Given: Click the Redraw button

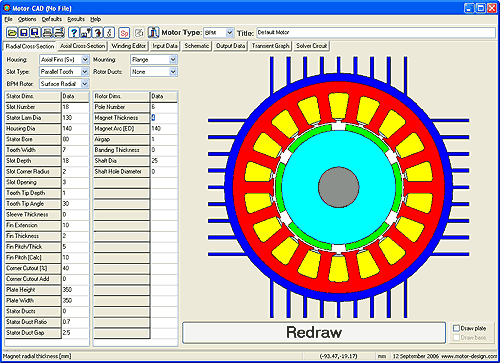Looking at the screenshot, I should point(314,332).
